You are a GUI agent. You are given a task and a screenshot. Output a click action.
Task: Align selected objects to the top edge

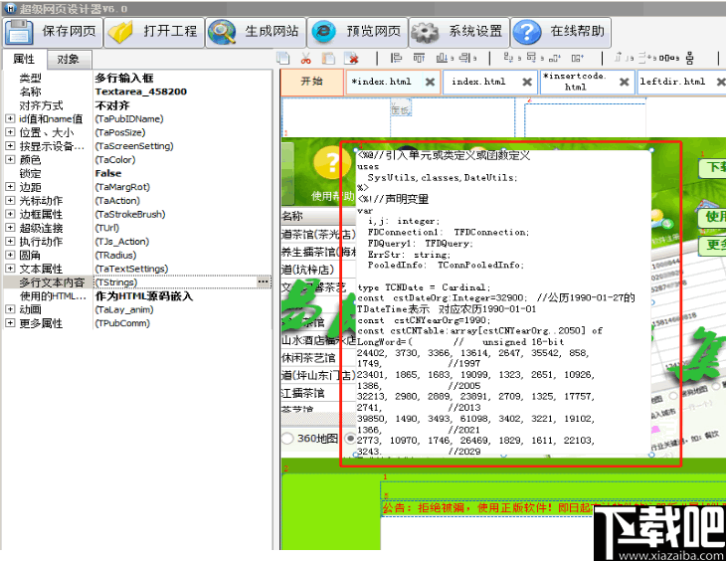click(x=419, y=58)
